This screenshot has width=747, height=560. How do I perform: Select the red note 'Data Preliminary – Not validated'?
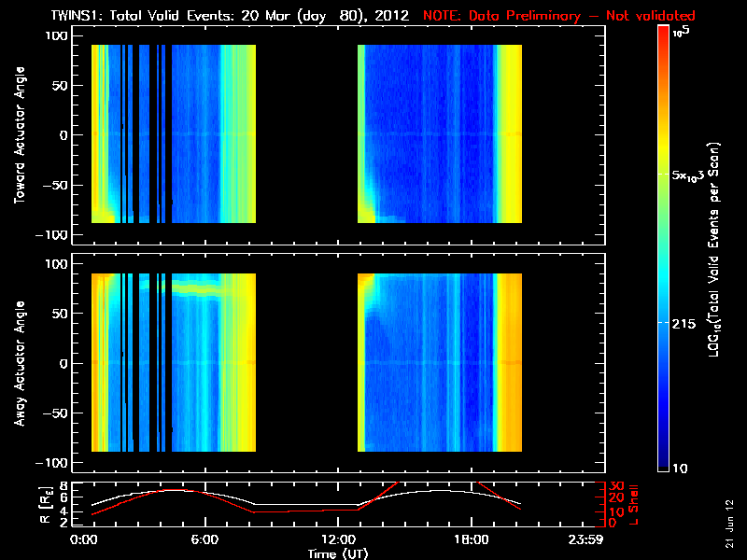click(582, 16)
